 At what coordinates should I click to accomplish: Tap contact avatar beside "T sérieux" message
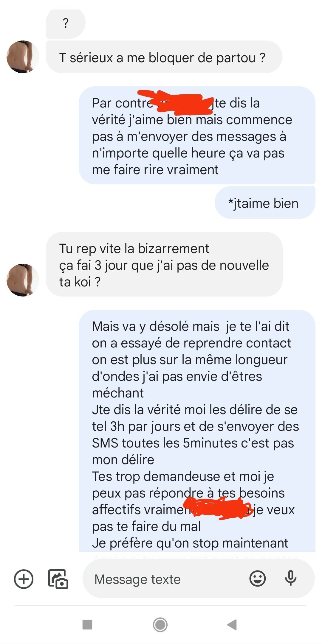click(x=23, y=57)
